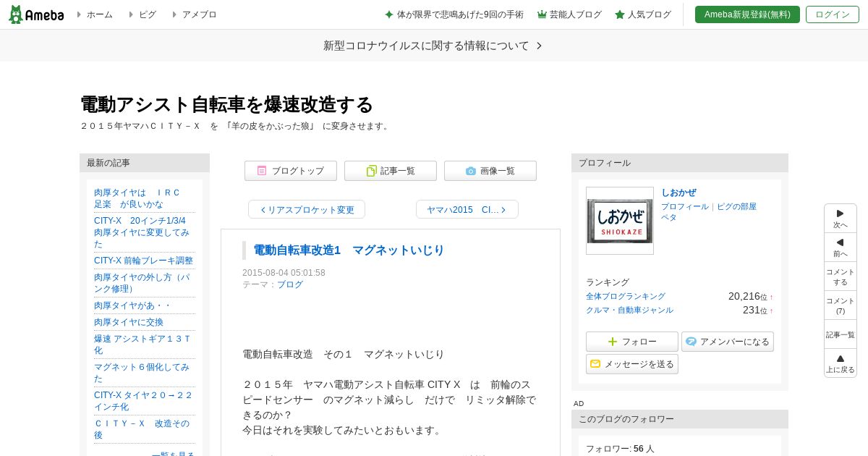The height and width of the screenshot is (456, 868).
Task: Open CITY-X 前輪ブレーキ調整 article
Action: (143, 261)
